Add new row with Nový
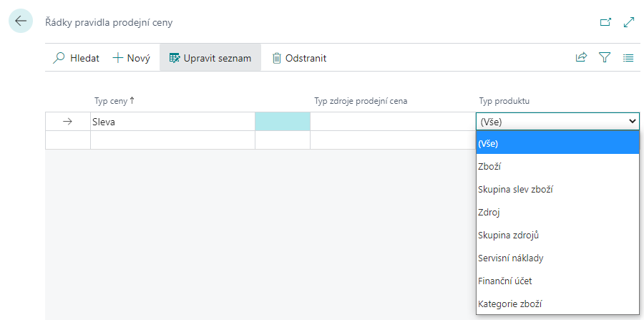Screen dimensions: 644x320 tap(131, 58)
